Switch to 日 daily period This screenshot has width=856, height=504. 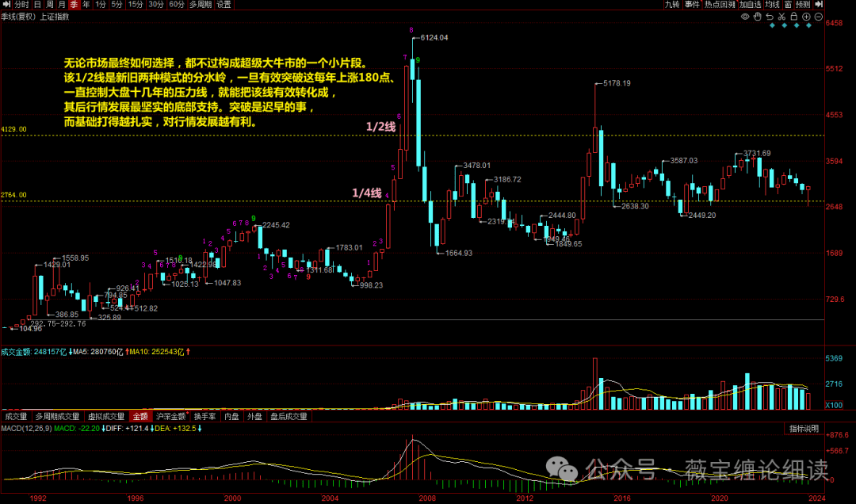(x=38, y=5)
